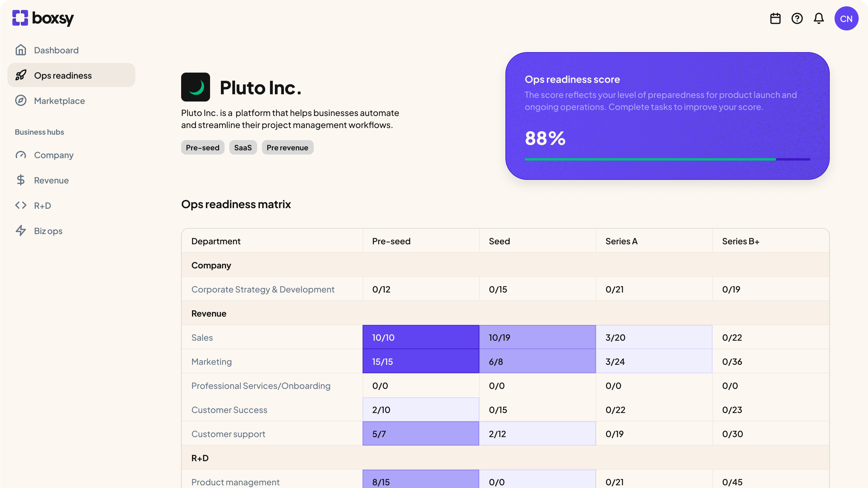This screenshot has height=488, width=868.
Task: Select the Ops readiness rocket icon
Action: point(21,75)
